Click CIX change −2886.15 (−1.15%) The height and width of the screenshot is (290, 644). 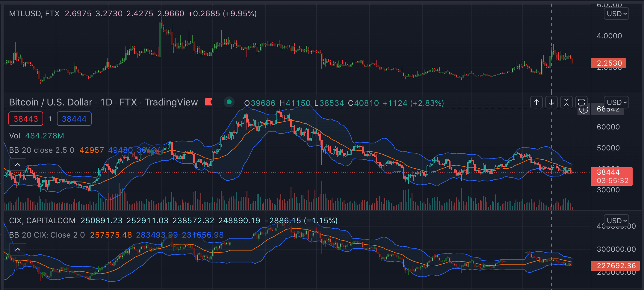pyautogui.click(x=301, y=221)
